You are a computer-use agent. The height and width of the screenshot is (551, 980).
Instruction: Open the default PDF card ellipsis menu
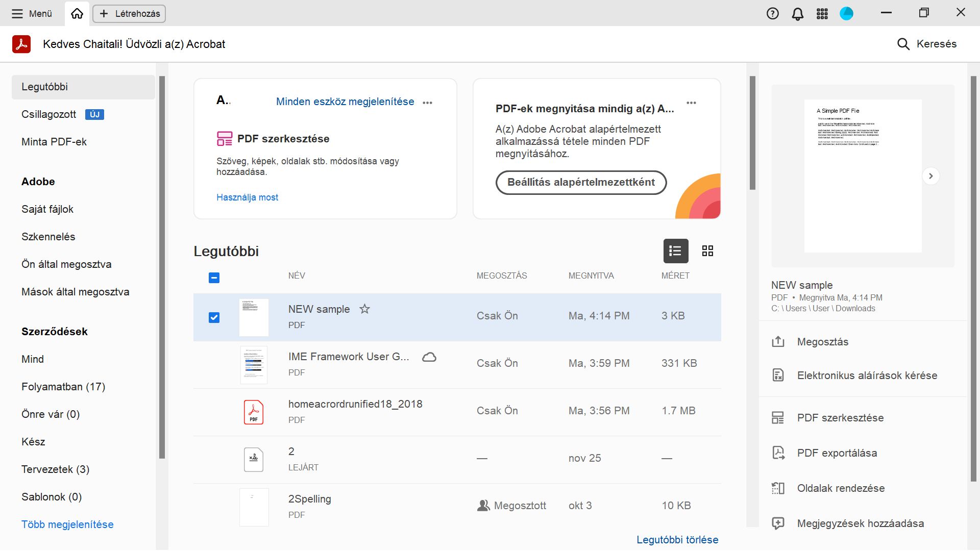point(691,103)
